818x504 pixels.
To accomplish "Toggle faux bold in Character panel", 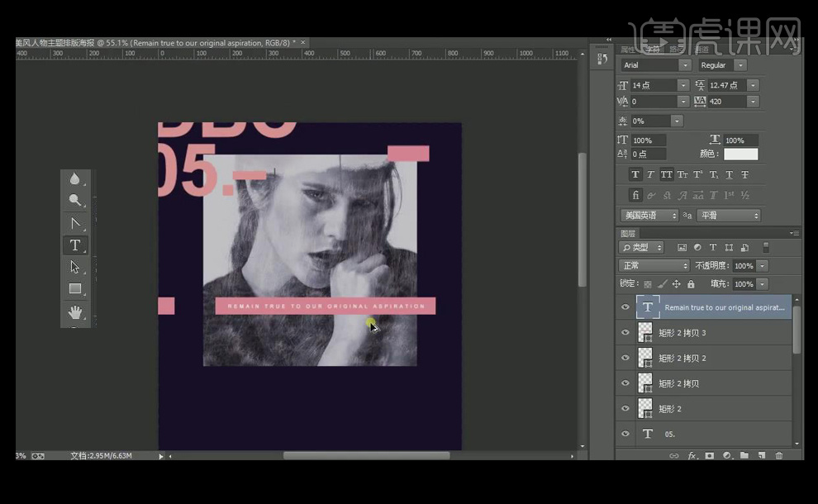I will (635, 174).
